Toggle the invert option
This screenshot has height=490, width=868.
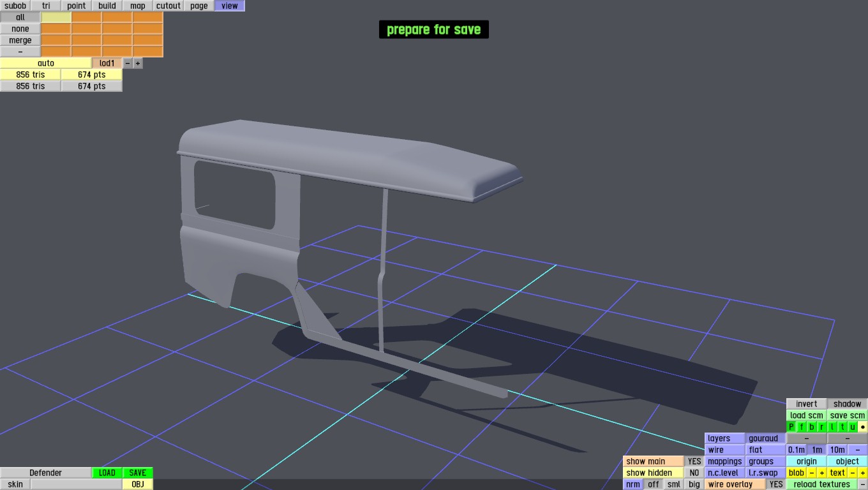point(807,404)
